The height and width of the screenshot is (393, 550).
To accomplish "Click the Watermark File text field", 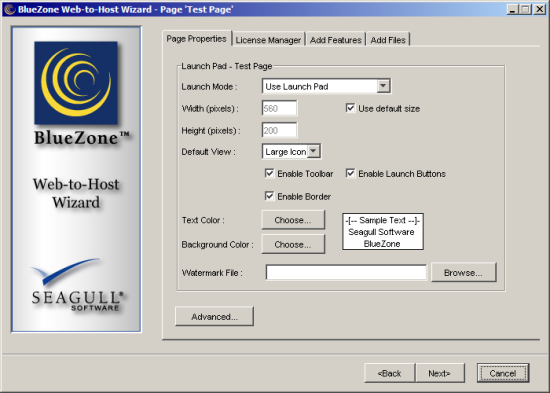I will 346,272.
